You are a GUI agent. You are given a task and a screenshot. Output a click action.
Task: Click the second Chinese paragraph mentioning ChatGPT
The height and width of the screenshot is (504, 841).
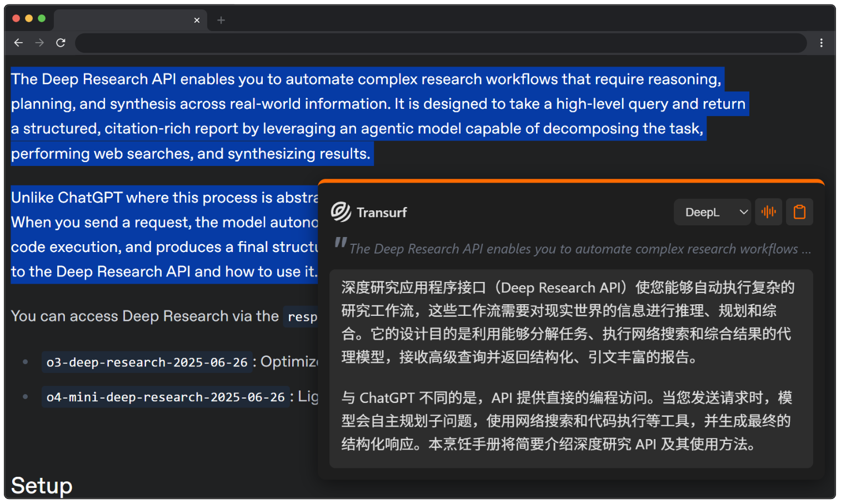click(567, 421)
